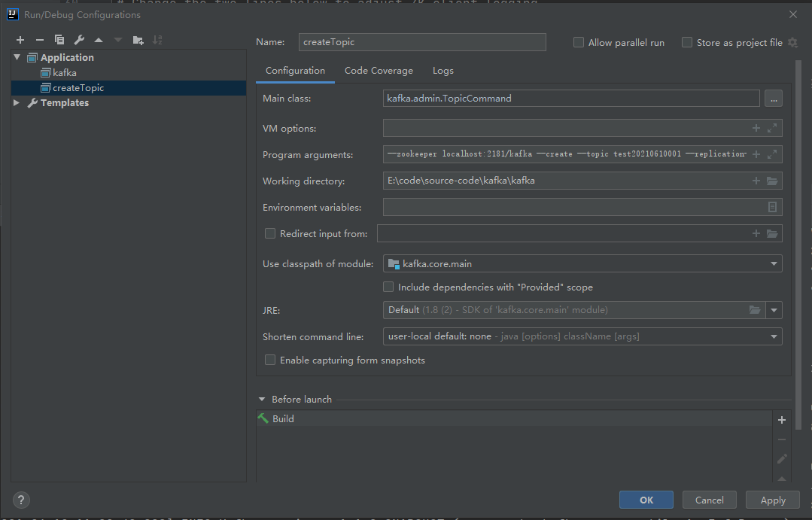Select the Build row in Before launch
The width and height of the screenshot is (812, 520).
pyautogui.click(x=514, y=418)
